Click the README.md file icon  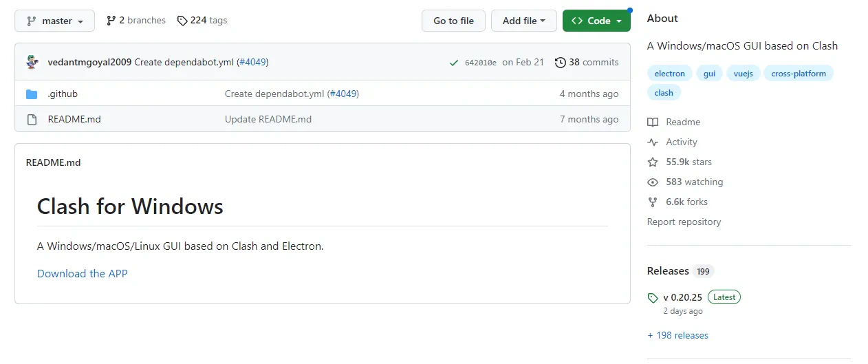(32, 120)
